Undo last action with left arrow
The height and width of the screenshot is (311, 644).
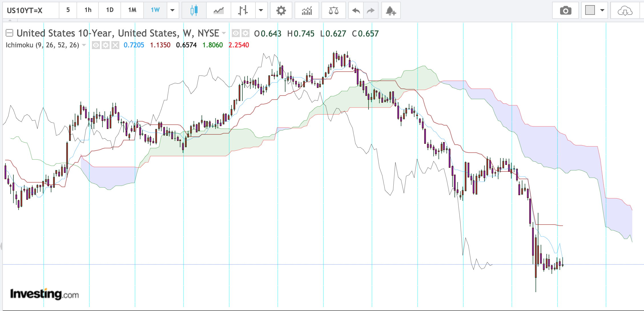(x=356, y=11)
